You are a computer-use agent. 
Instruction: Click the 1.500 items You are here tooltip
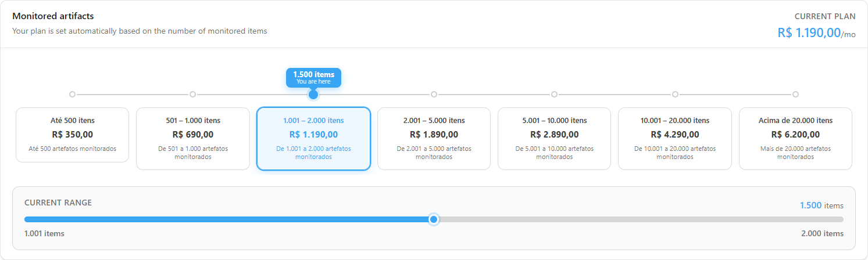point(313,78)
